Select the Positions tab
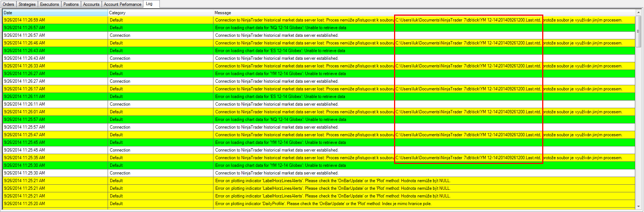Image resolution: width=644 pixels, height=212 pixels. tap(71, 4)
